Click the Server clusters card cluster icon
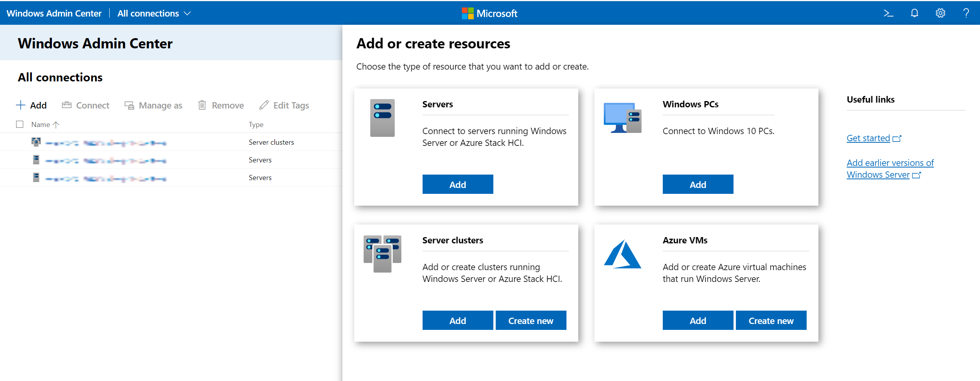Image resolution: width=980 pixels, height=381 pixels. point(382,254)
